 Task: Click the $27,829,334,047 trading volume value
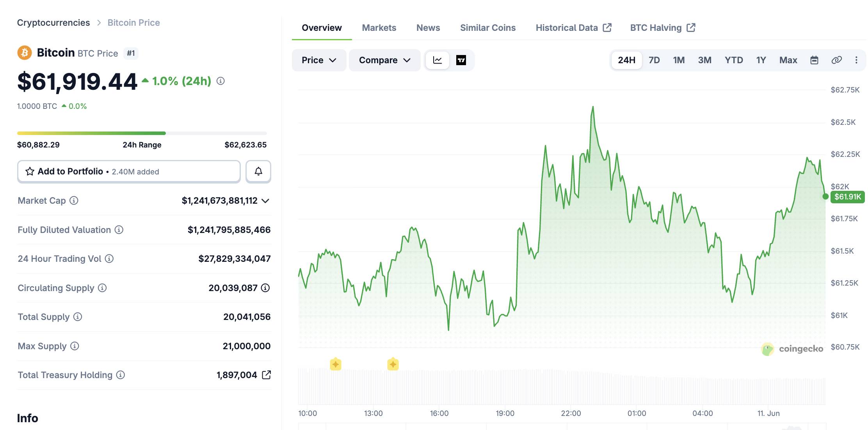[x=234, y=259]
